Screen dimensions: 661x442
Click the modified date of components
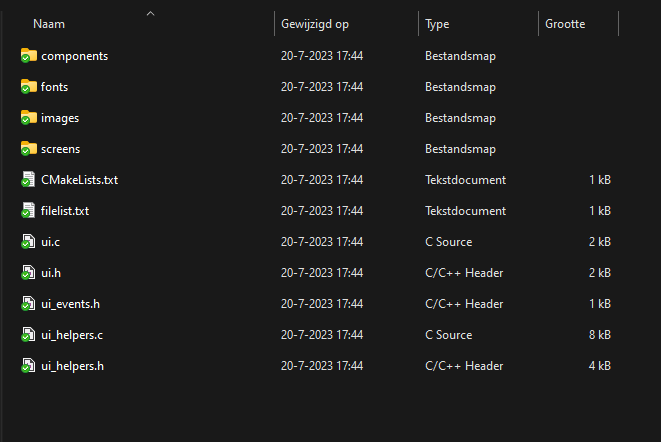(322, 56)
